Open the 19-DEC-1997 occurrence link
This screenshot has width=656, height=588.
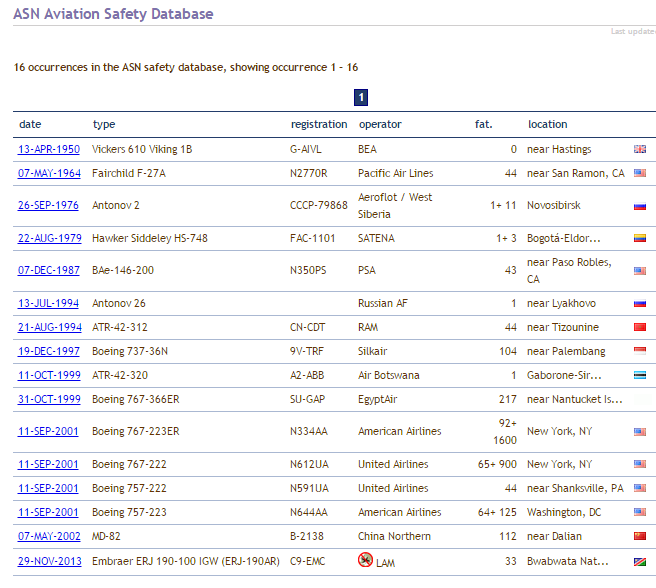49,351
